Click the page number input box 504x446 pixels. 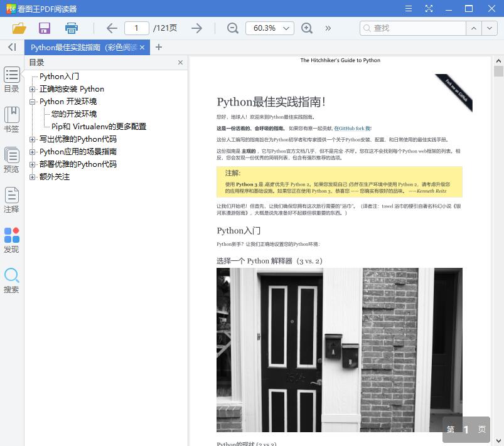(x=137, y=28)
